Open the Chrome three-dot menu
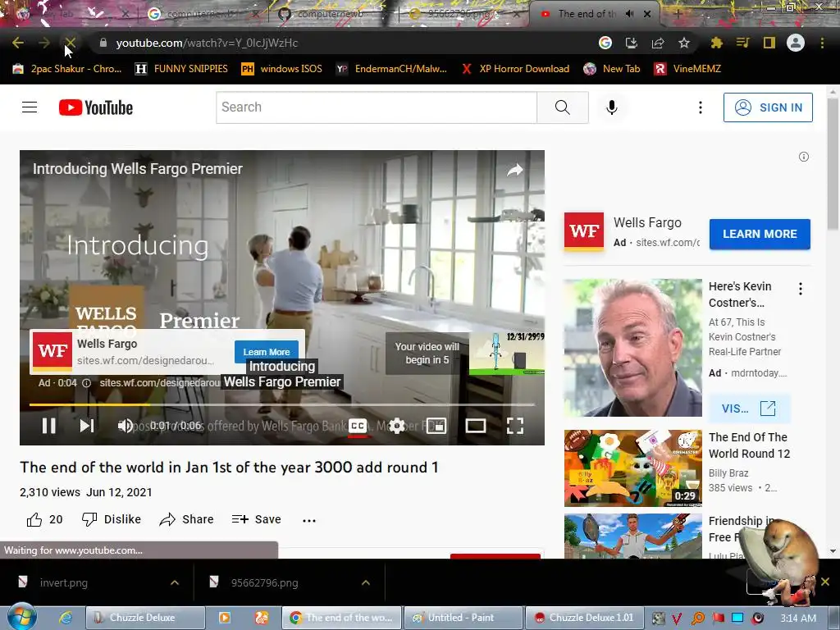Screen dimensions: 840x630 [822, 43]
